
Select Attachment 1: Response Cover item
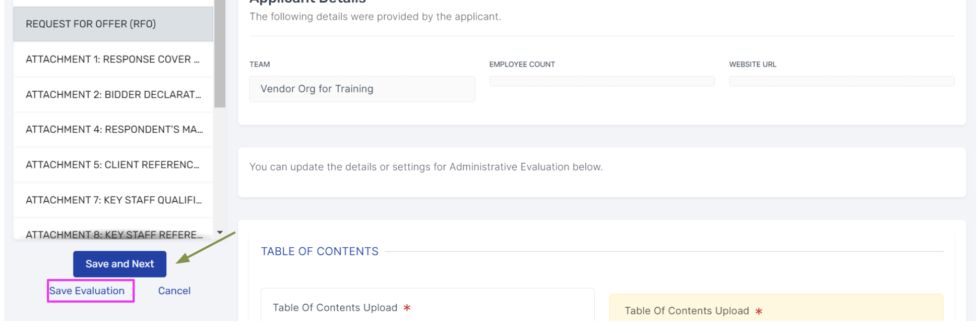click(x=113, y=60)
